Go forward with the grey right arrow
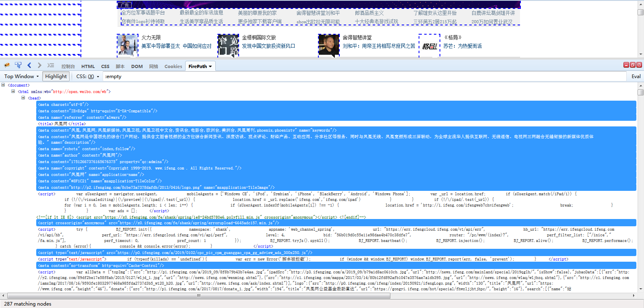The image size is (644, 308). coord(39,65)
